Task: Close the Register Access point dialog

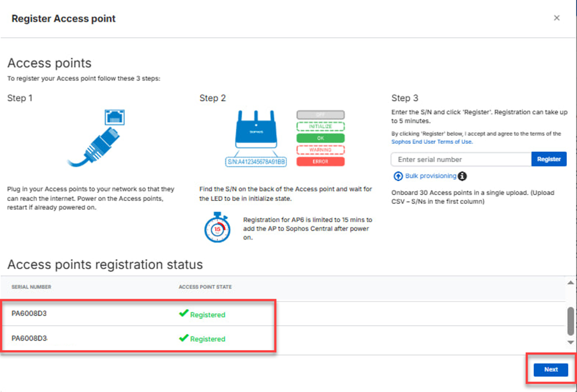Action: tap(556, 18)
